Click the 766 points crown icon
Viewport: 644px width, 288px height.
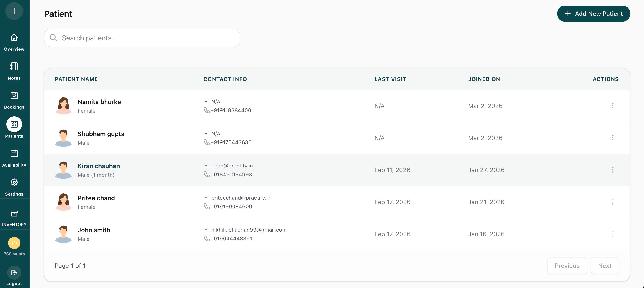(x=14, y=243)
